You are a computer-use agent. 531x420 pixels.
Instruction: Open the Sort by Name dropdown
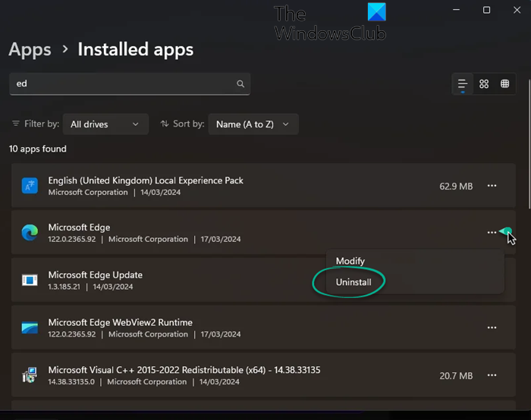pyautogui.click(x=253, y=124)
